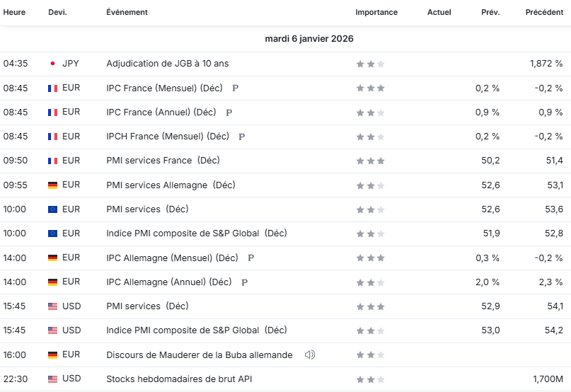Click the P icon next to IPC Allemagne (Mensuel)
Image resolution: width=571 pixels, height=392 pixels.
click(x=250, y=258)
